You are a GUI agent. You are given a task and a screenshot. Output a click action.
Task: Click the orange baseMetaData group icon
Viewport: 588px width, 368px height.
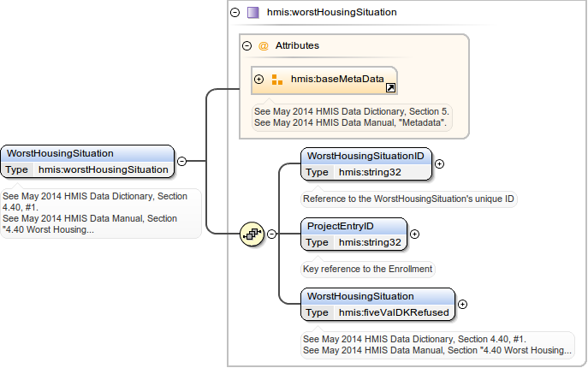tap(276, 80)
